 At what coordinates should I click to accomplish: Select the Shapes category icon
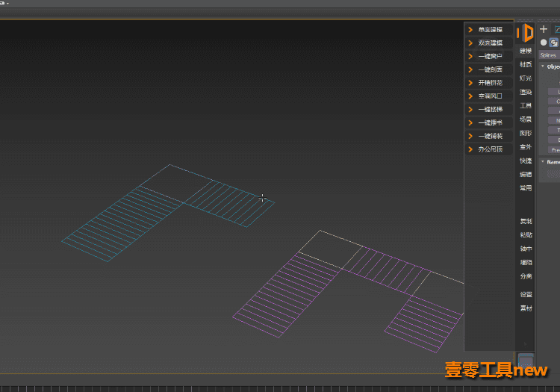(554, 43)
